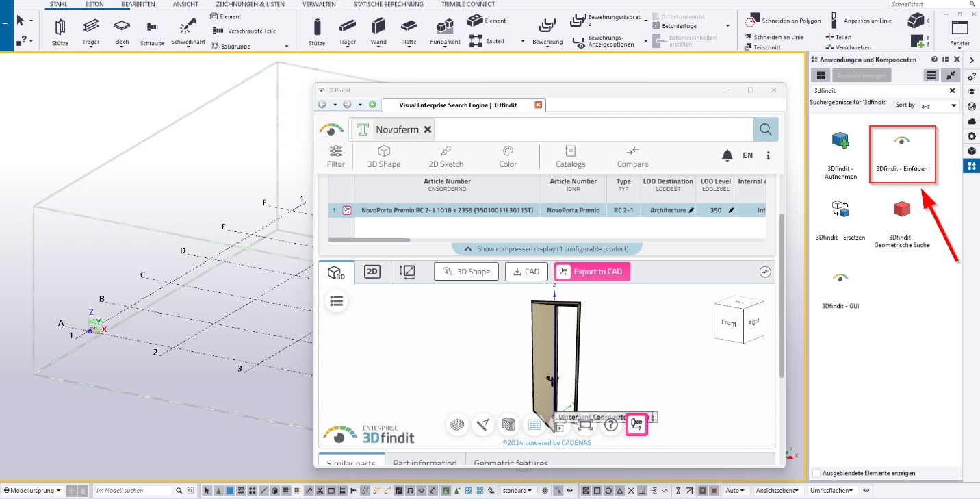Open the standard selection filter dropdown
980x499 pixels.
[x=519, y=490]
